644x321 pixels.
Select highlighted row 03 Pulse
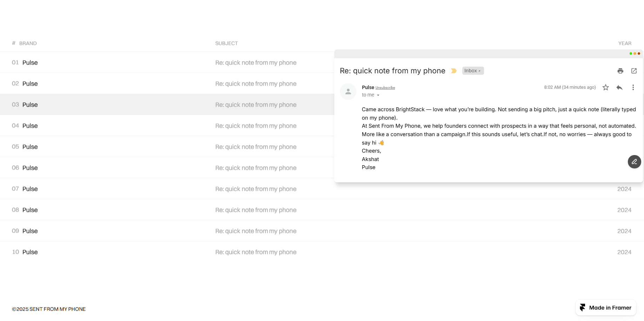[167, 105]
